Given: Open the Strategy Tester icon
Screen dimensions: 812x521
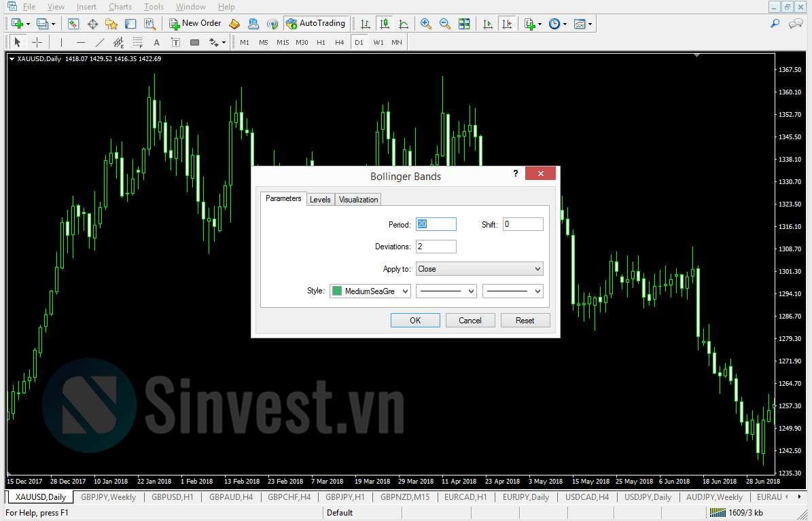Looking at the screenshot, I should tap(149, 24).
